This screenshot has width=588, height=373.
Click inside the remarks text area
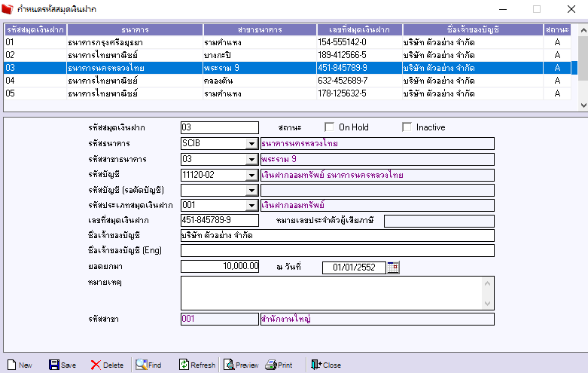(x=332, y=293)
